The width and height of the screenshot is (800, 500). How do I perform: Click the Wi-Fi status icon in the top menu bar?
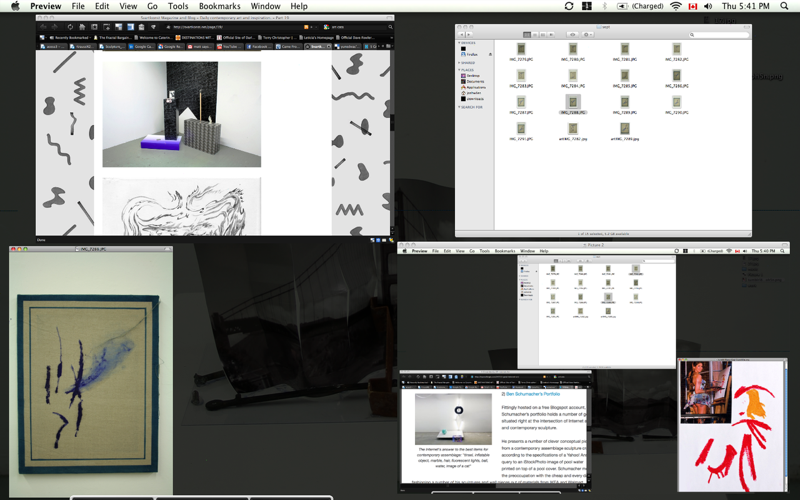click(675, 6)
